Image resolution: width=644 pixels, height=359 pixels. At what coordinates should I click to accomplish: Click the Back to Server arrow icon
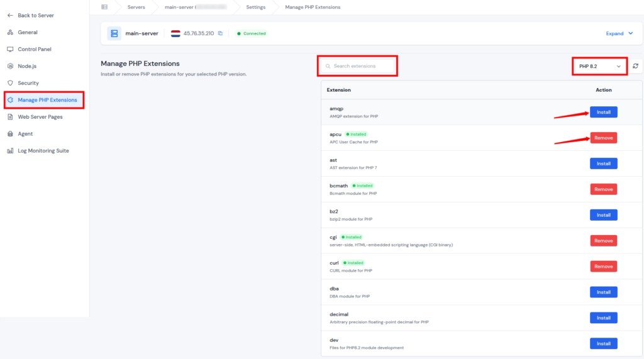(x=10, y=15)
